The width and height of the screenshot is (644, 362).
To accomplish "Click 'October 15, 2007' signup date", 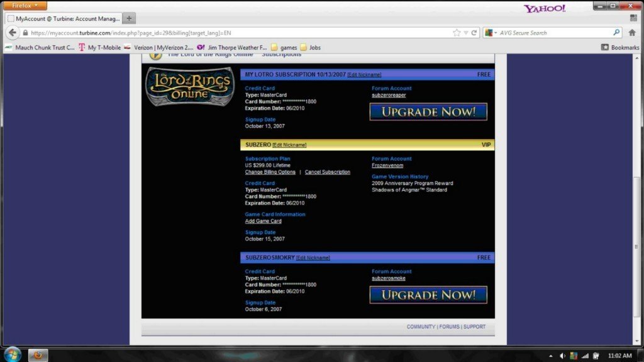I will point(265,239).
